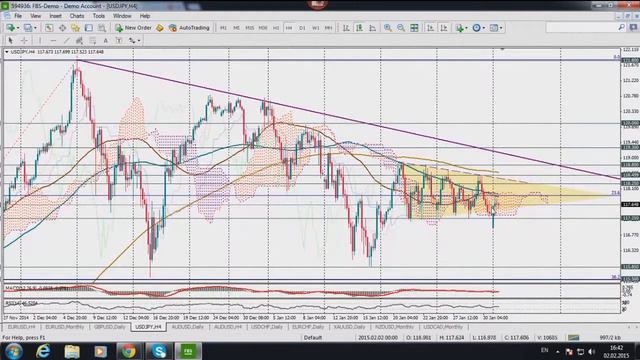Open the Indicators list icon
The height and width of the screenshot is (360, 640).
tap(460, 28)
